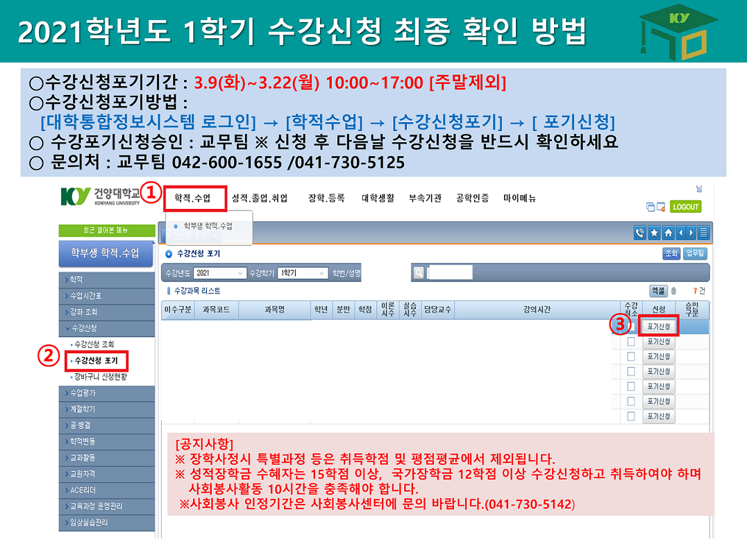
Task: Go to home via house icon
Action: click(667, 232)
